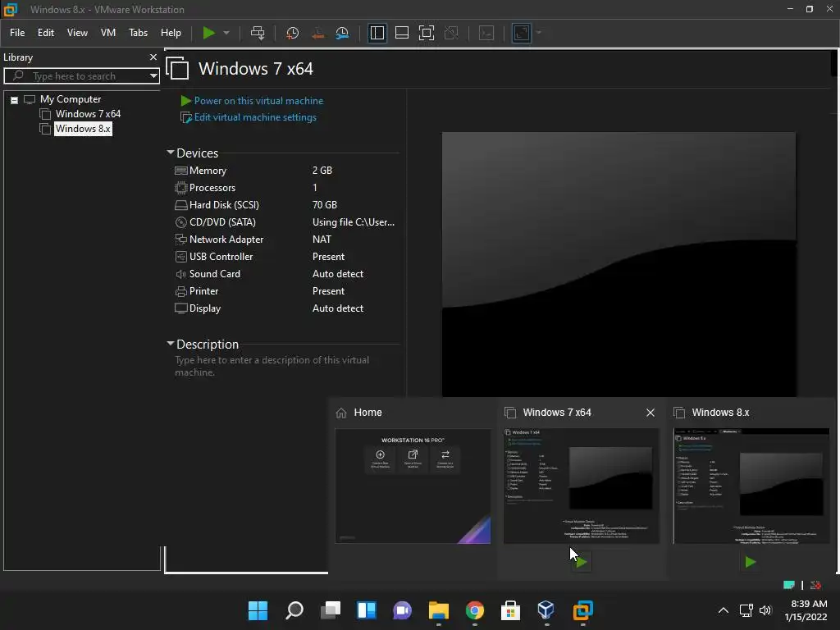This screenshot has width=840, height=630.
Task: Close the Library panel
Action: pyautogui.click(x=153, y=57)
